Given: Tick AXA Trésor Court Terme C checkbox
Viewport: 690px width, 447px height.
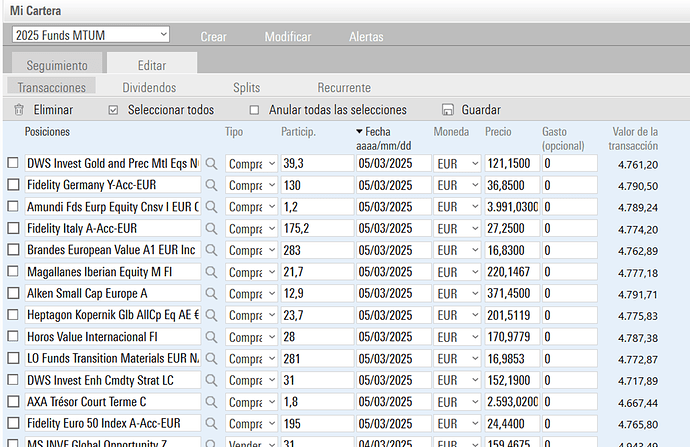Looking at the screenshot, I should tap(13, 401).
